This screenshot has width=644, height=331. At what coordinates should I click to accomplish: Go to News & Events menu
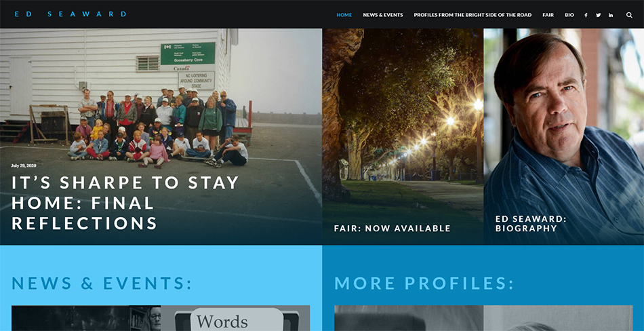click(383, 15)
